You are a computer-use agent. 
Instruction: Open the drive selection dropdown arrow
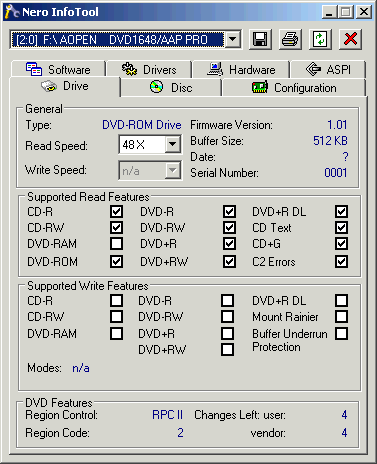(x=233, y=40)
